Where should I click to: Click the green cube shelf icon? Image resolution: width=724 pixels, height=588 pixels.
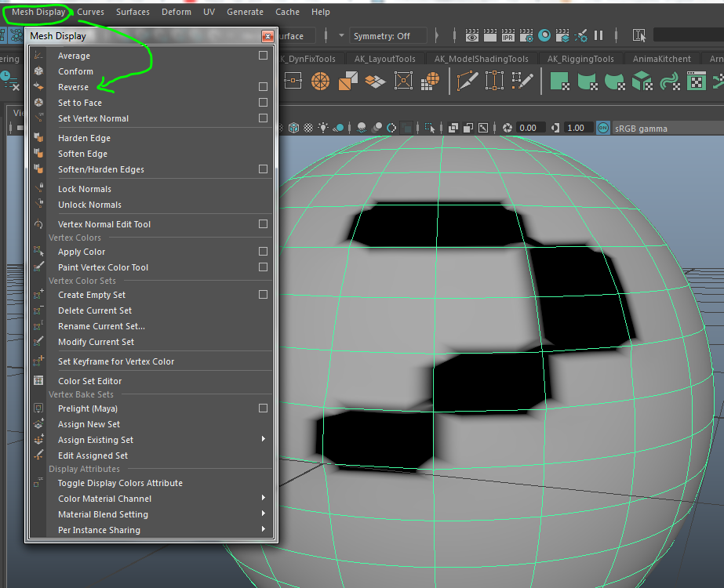642,80
